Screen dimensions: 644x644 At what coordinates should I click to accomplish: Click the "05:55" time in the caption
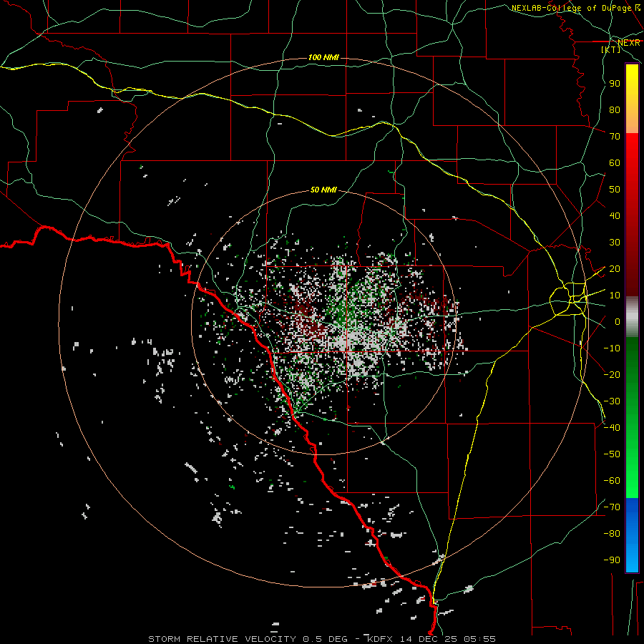coord(479,639)
